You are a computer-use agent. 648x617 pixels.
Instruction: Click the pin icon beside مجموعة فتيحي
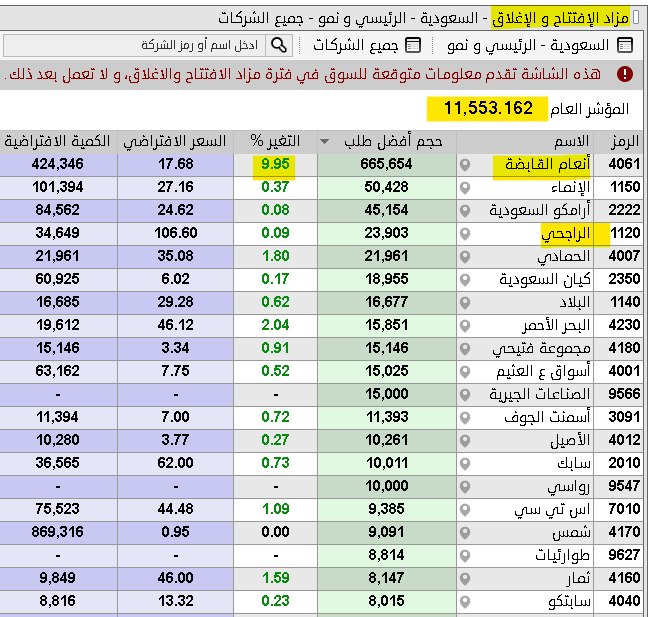(x=465, y=349)
